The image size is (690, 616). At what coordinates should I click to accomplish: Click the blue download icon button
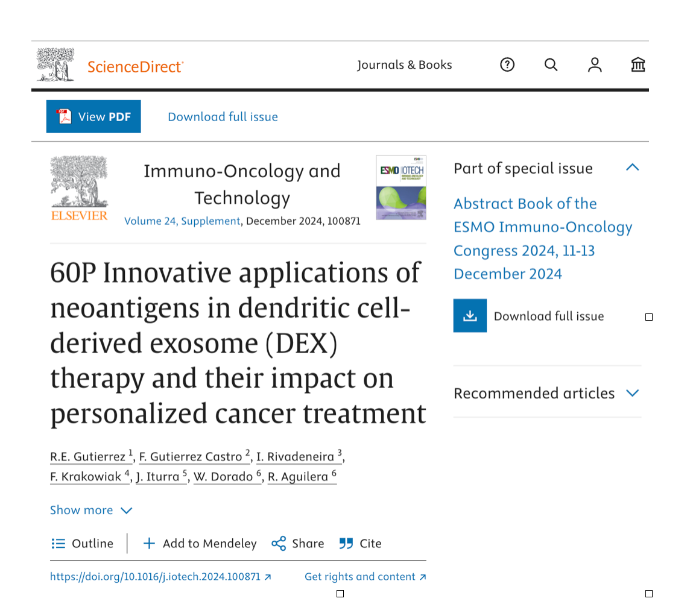[x=470, y=316]
